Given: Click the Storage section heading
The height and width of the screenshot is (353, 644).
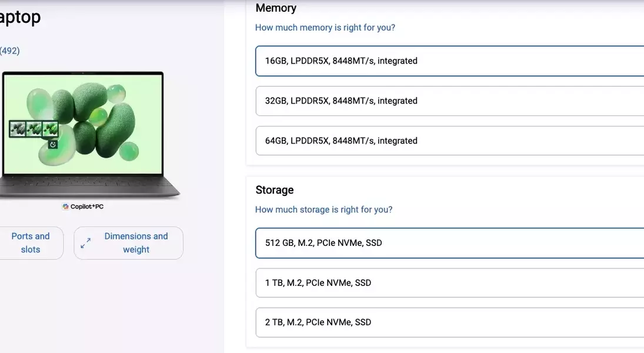Looking at the screenshot, I should coord(274,190).
